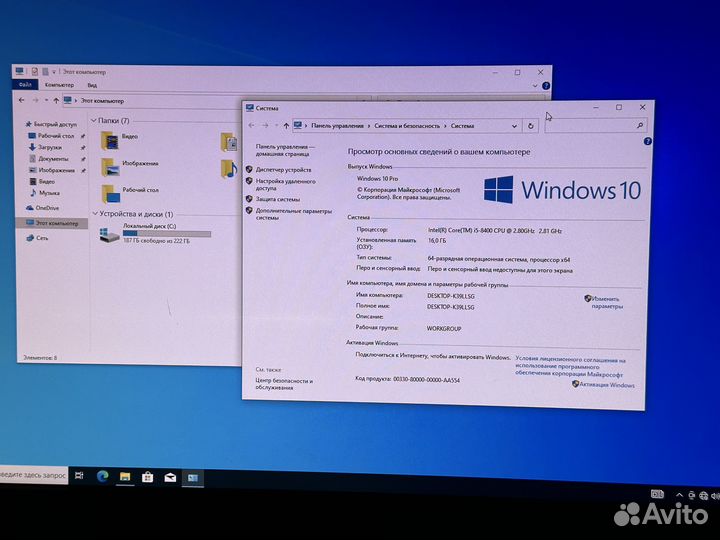Screen dimensions: 720x540
Task: Click refresh button in System address bar
Action: (x=530, y=126)
